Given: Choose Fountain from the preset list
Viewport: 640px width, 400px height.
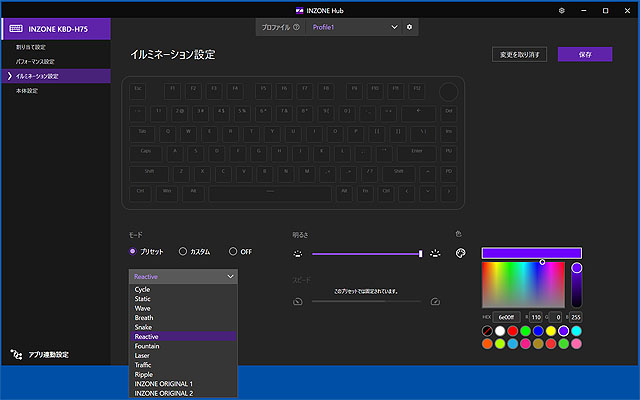Looking at the screenshot, I should (x=183, y=346).
